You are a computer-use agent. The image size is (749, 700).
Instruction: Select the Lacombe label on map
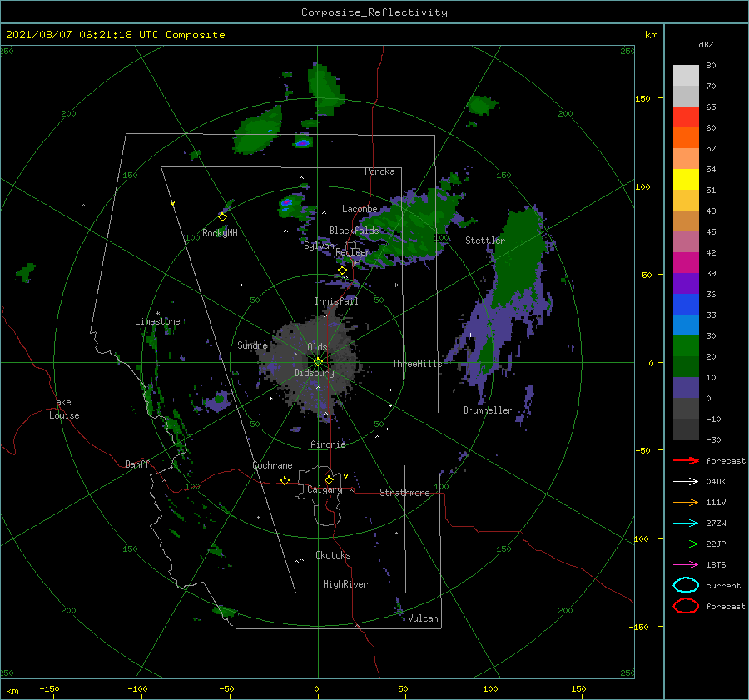(360, 209)
